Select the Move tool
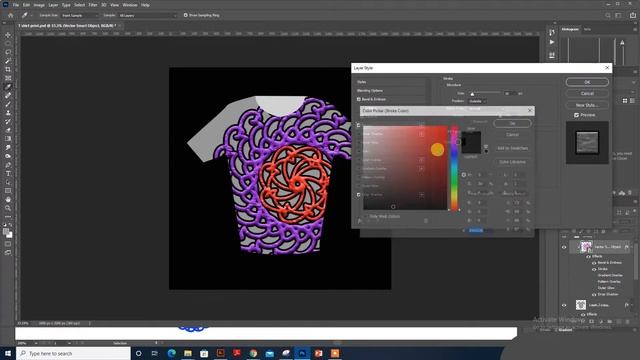Image resolution: width=640 pixels, height=360 pixels. (x=8, y=35)
